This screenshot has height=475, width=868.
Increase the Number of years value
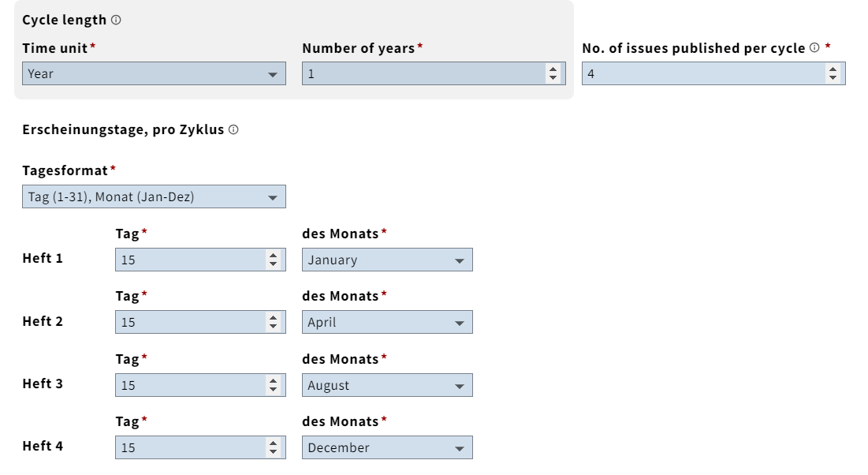pyautogui.click(x=553, y=69)
